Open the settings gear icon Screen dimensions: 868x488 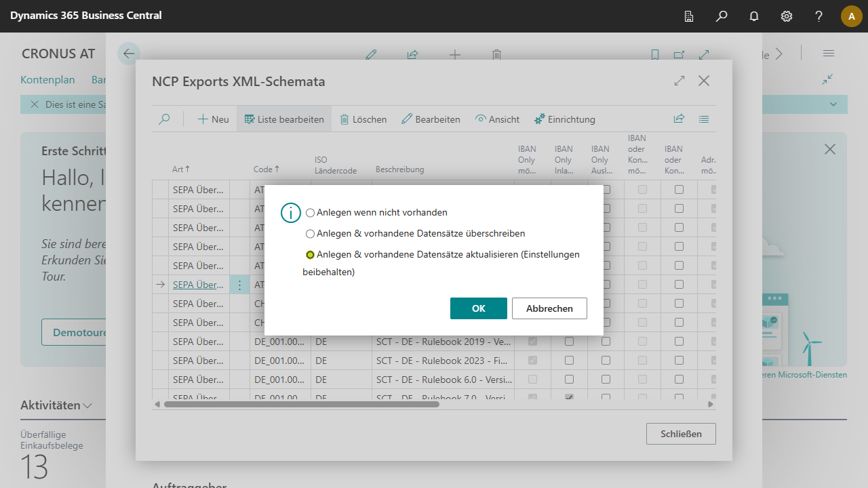tap(787, 16)
